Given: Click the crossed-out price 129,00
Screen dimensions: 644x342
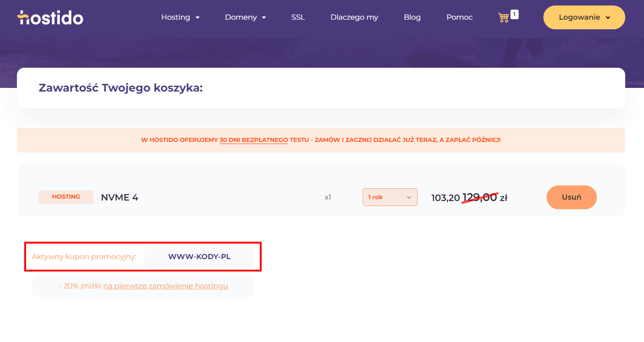Looking at the screenshot, I should [x=480, y=197].
